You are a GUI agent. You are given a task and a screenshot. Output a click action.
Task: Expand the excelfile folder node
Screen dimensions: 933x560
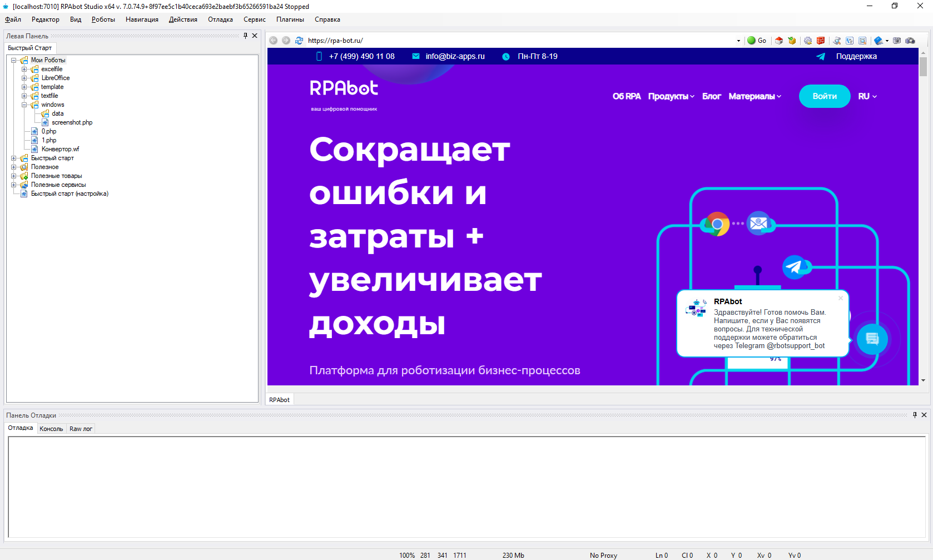(24, 69)
